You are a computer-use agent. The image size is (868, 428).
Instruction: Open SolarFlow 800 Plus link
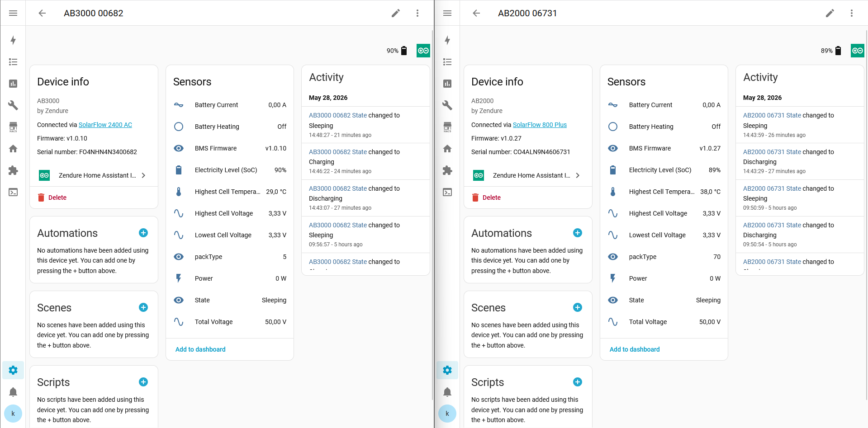(540, 125)
